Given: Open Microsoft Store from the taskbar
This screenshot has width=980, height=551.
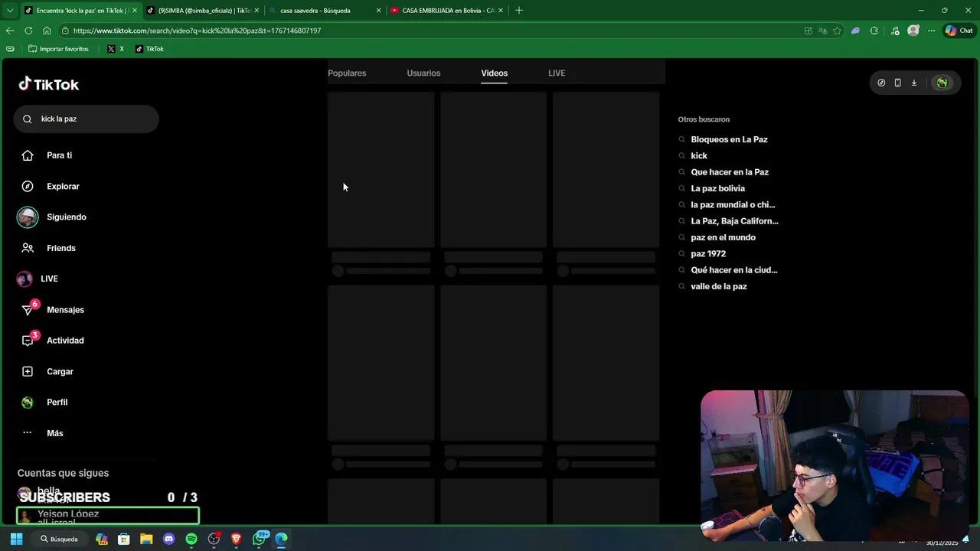Looking at the screenshot, I should click(x=124, y=539).
